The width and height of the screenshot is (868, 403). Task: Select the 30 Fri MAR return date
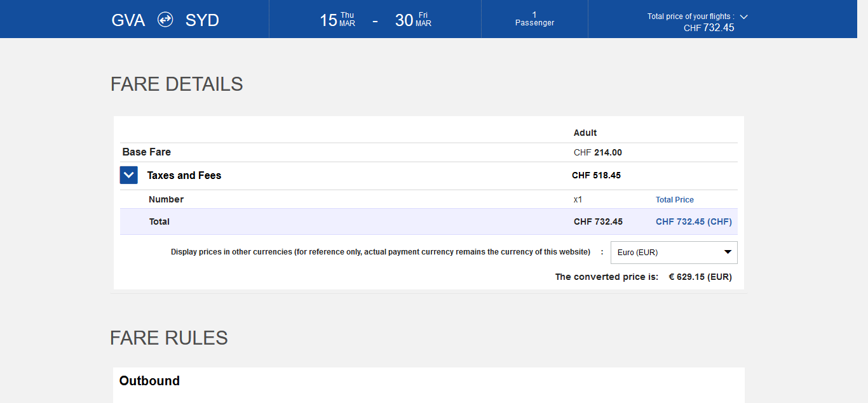click(x=413, y=20)
